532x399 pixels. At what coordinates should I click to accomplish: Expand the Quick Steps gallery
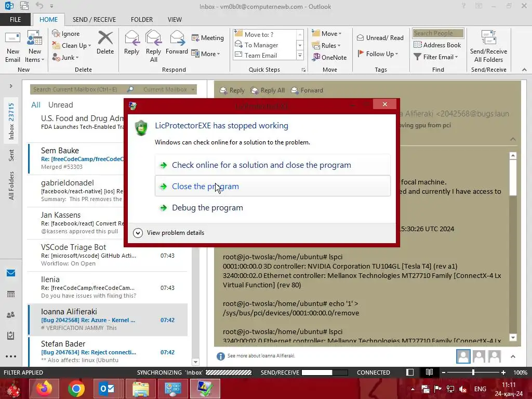click(300, 55)
